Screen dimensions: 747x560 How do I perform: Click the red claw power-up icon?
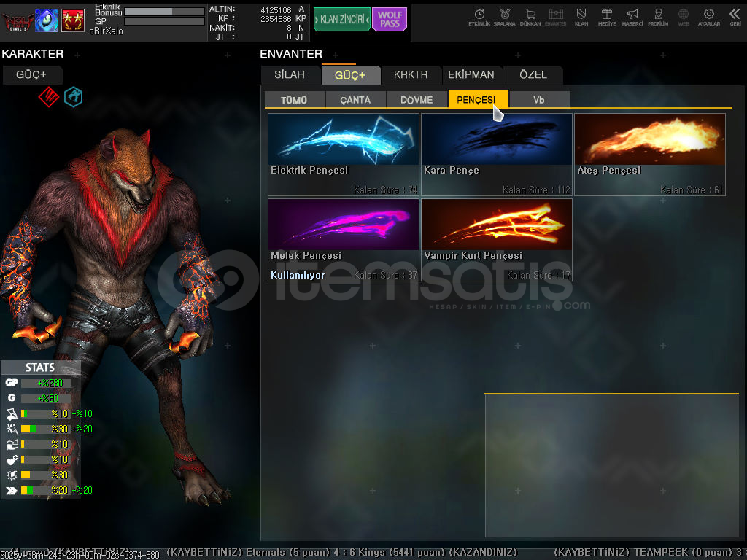pyautogui.click(x=49, y=97)
